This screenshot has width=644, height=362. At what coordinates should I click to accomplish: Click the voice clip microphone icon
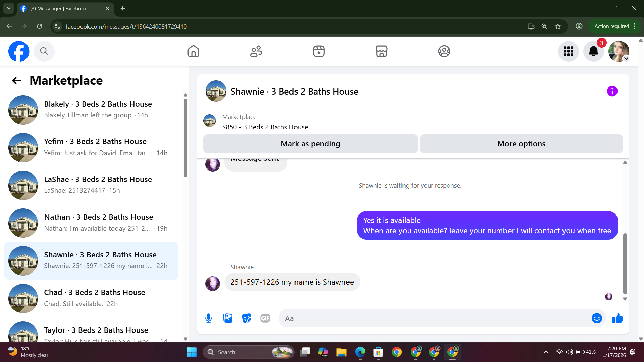pos(208,318)
